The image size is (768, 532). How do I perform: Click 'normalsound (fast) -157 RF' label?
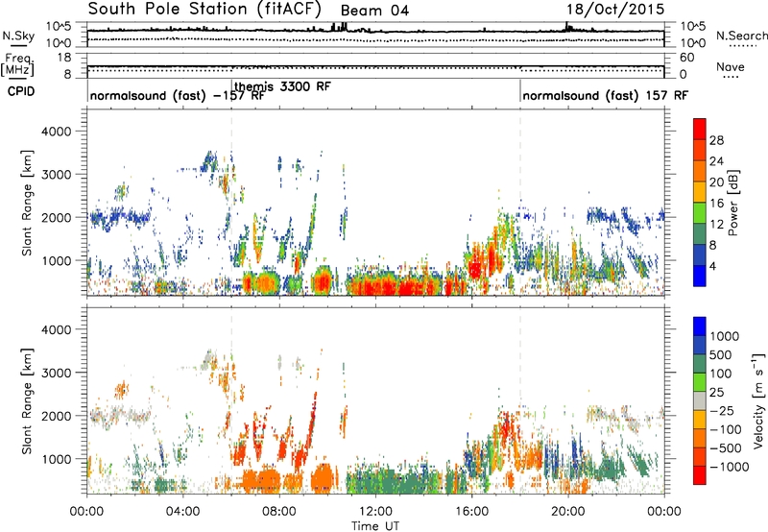click(177, 95)
